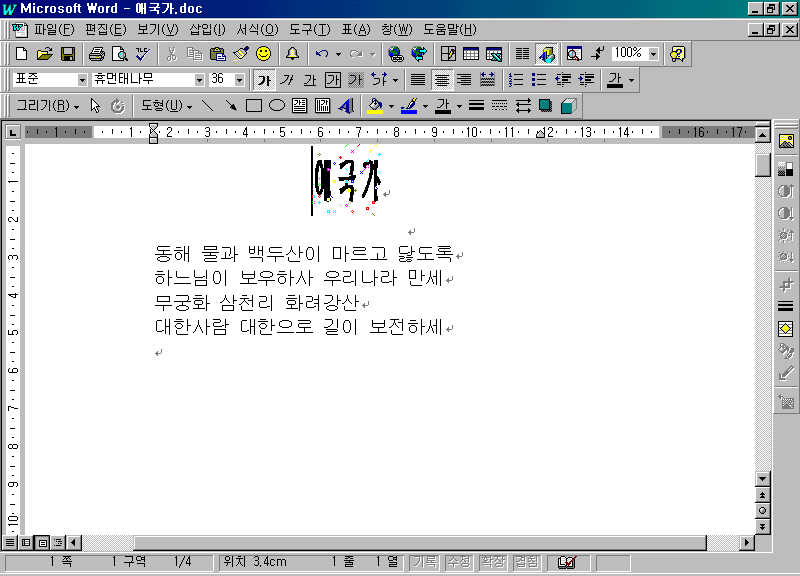The height and width of the screenshot is (576, 800).
Task: Toggle character shading formatting
Action: pos(356,80)
